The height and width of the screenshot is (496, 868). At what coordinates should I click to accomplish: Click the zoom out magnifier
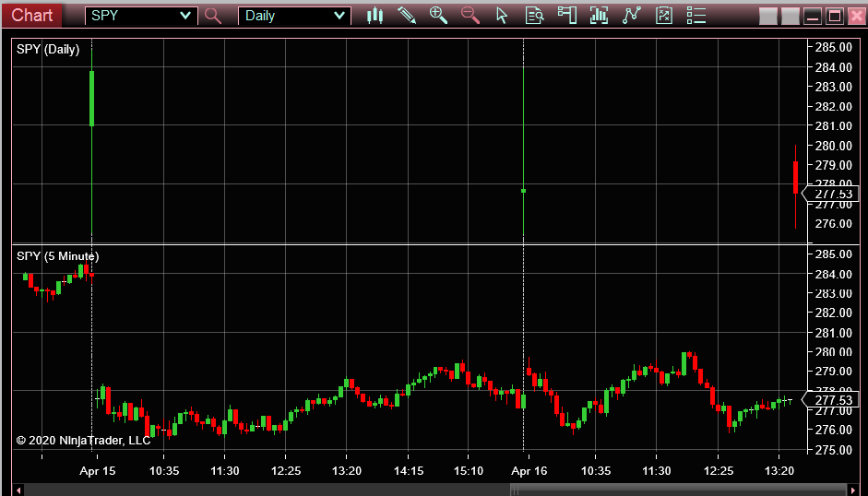click(470, 16)
